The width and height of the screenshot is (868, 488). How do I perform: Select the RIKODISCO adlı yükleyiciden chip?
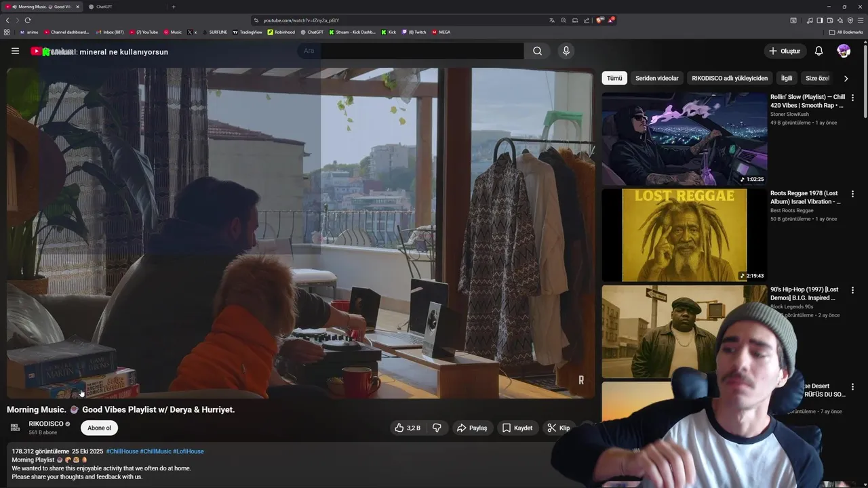coord(730,78)
